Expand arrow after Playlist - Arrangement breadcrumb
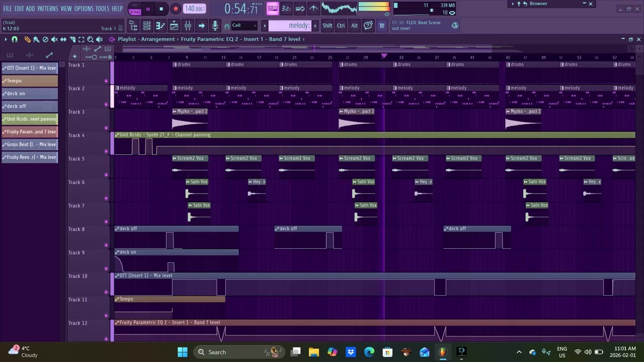The height and width of the screenshot is (362, 644). coord(178,39)
